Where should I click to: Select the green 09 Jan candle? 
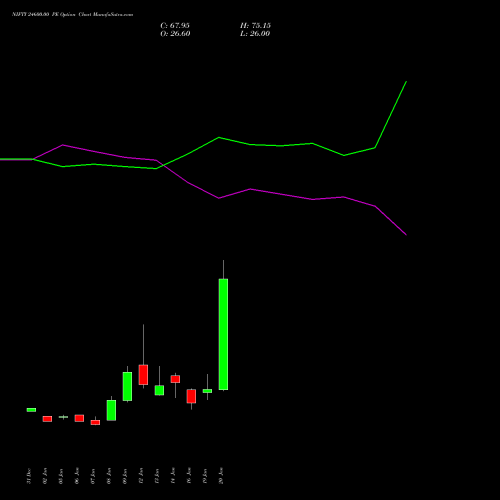(x=127, y=386)
